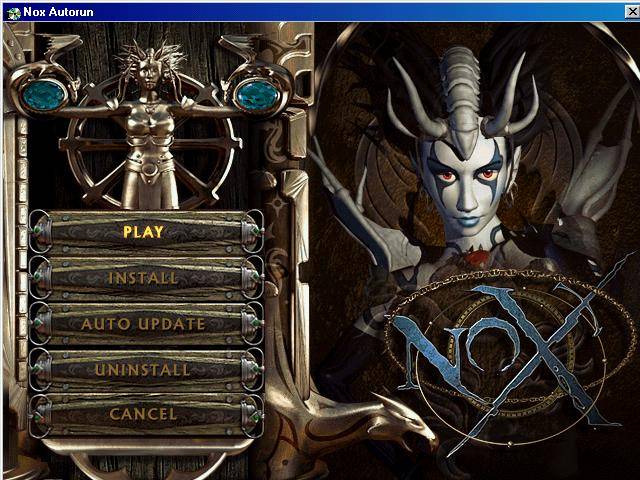Select the INSTALL button
Screen dimensions: 640x480
pyautogui.click(x=146, y=278)
